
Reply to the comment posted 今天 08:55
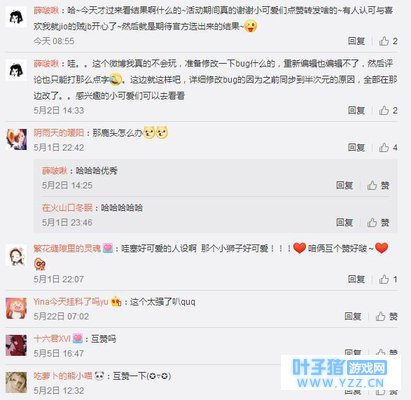(x=356, y=41)
